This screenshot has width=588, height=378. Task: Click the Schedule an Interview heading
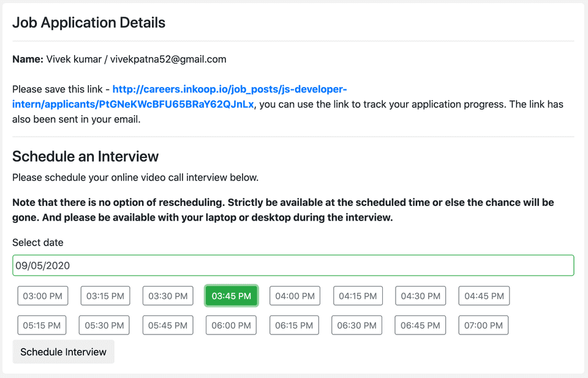(x=85, y=156)
